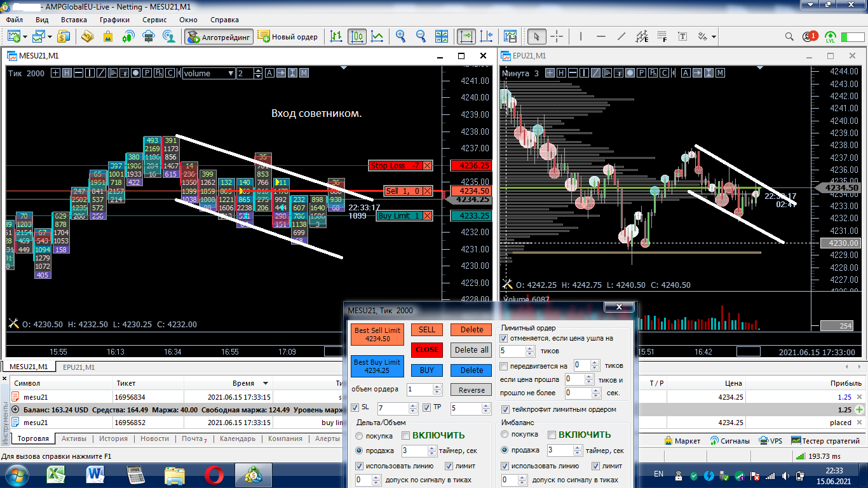Select the cursor arrow tool

point(537,37)
